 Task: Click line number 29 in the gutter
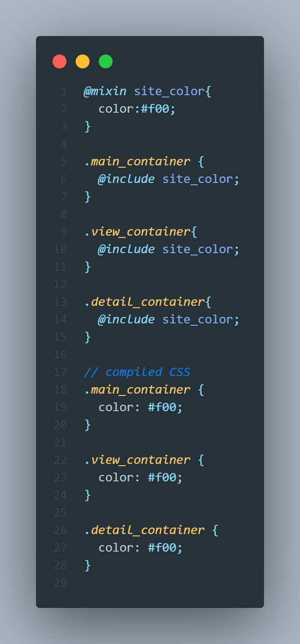tap(60, 583)
